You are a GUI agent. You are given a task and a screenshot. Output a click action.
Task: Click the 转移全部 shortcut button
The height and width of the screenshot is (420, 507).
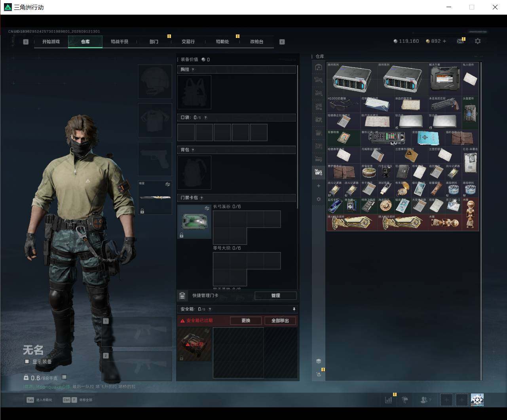(x=78, y=400)
